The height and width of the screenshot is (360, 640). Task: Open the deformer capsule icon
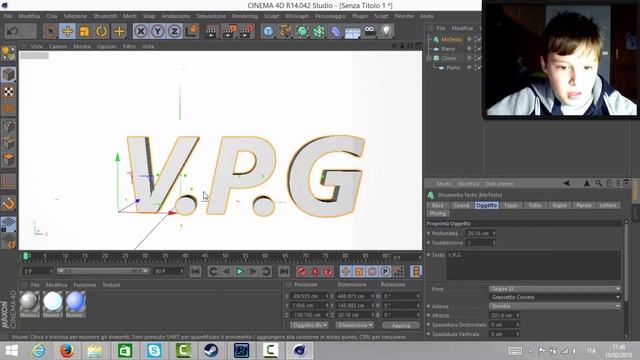[x=336, y=31]
